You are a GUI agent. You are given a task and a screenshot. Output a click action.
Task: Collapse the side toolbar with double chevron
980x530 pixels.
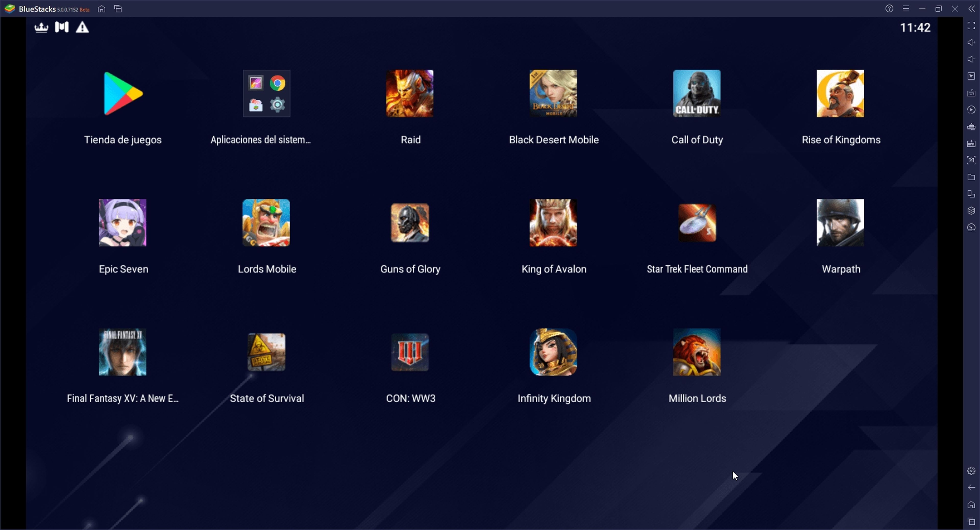tap(971, 8)
